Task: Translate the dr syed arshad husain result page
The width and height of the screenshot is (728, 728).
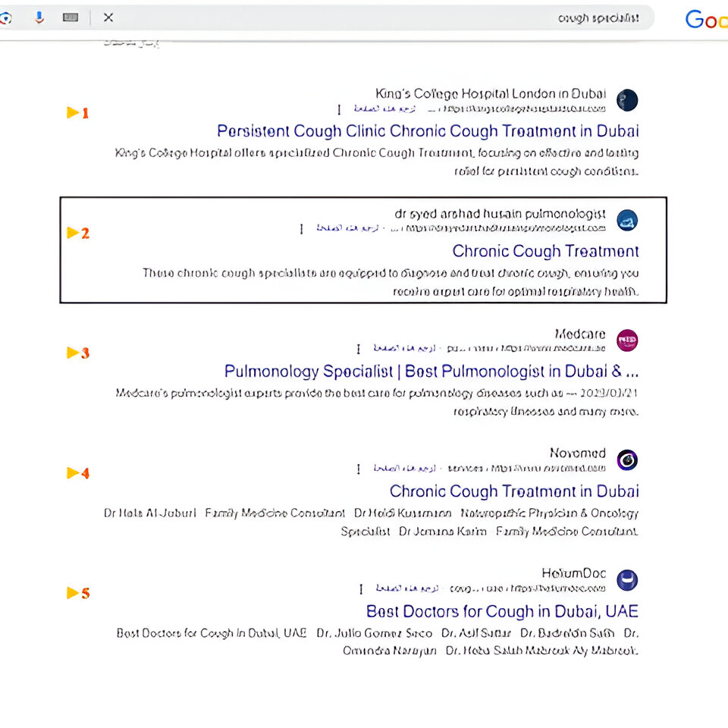Action: point(347,228)
